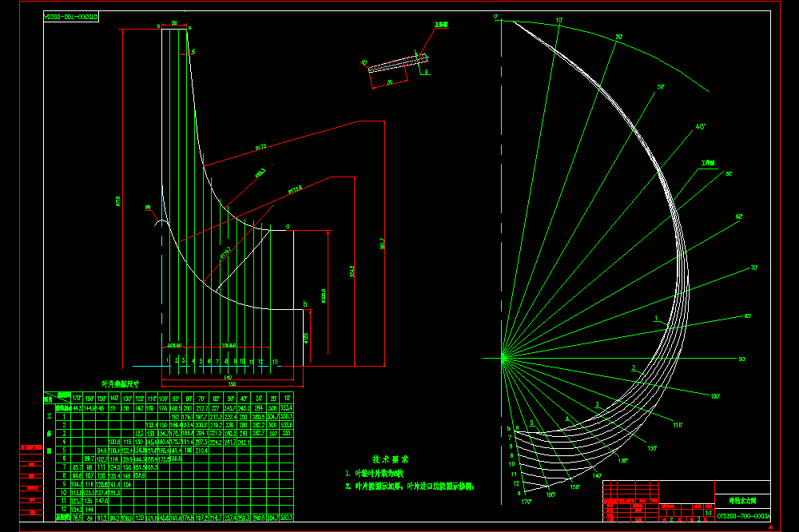Select the 10° ray label in plan view
The image size is (799, 532).
click(x=559, y=21)
